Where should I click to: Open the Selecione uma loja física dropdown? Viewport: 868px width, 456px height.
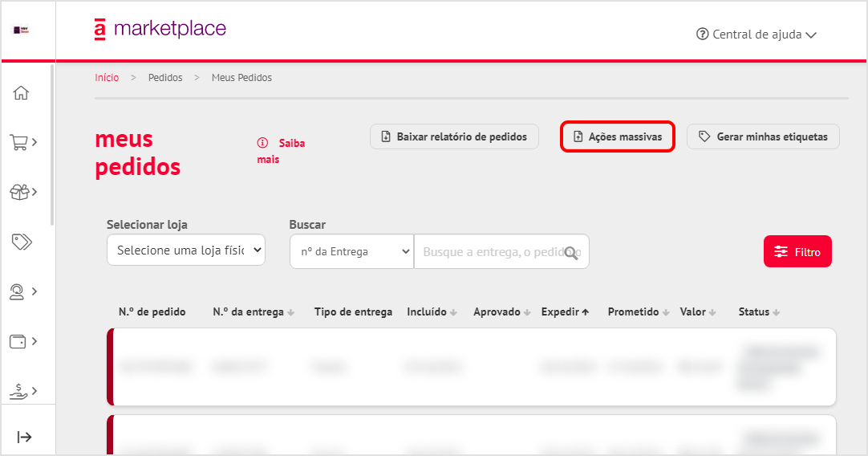[186, 250]
